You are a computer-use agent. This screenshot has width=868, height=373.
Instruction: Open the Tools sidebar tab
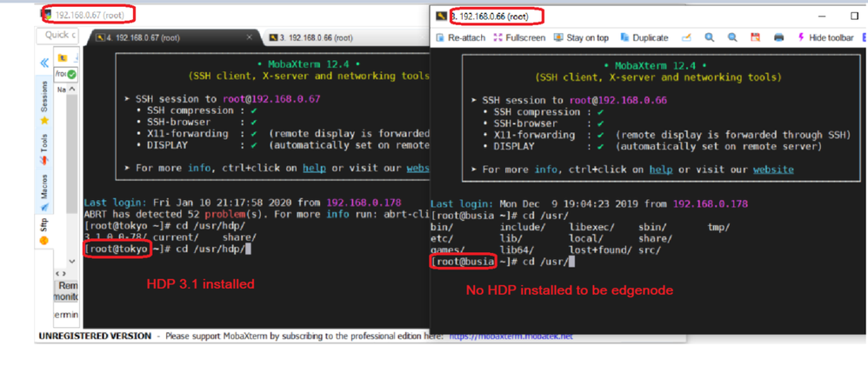tap(43, 150)
